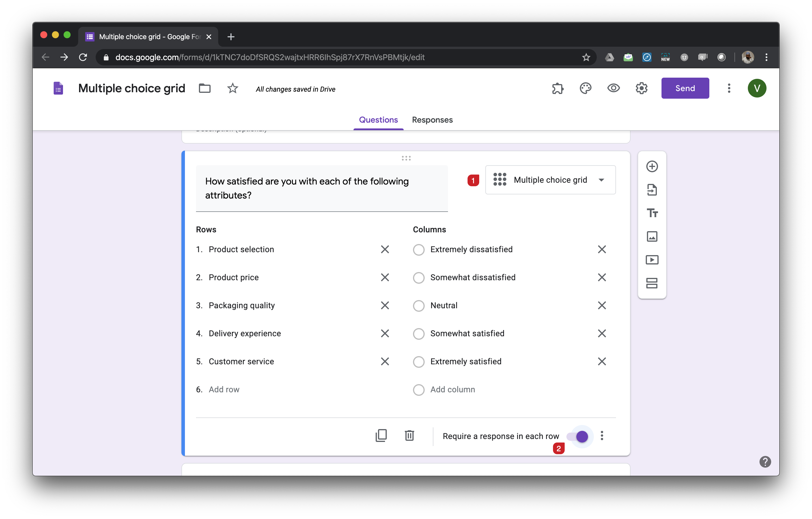Click the Add image icon in sidebar
This screenshot has width=812, height=519.
pyautogui.click(x=652, y=236)
